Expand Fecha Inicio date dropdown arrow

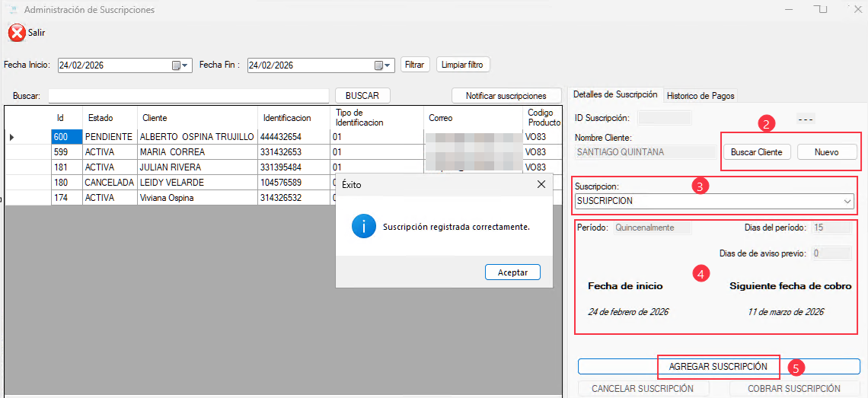[186, 65]
